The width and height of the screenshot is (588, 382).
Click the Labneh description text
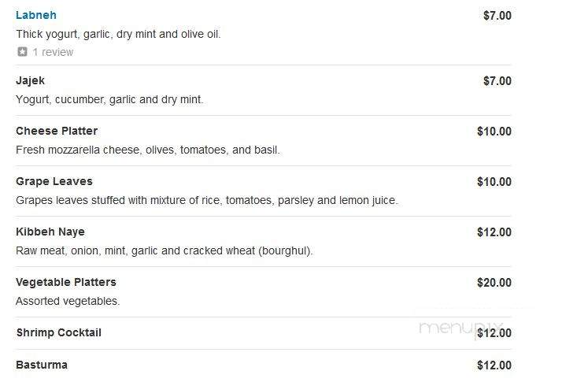118,34
